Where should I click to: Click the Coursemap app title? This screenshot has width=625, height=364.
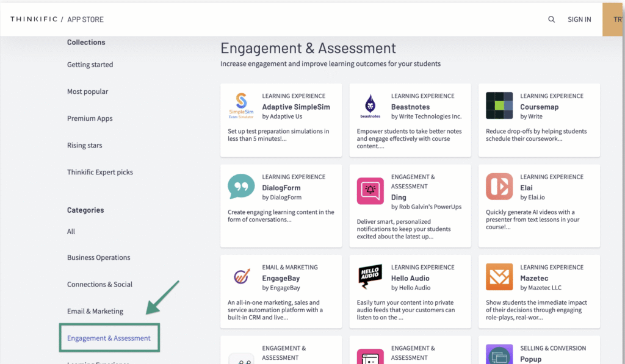pyautogui.click(x=540, y=107)
